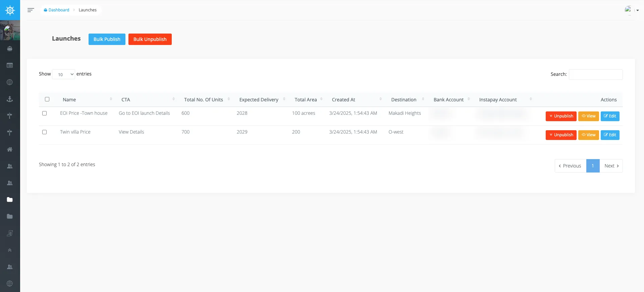Go to the Next pagination page
Screen dimensions: 644x292
click(x=611, y=166)
